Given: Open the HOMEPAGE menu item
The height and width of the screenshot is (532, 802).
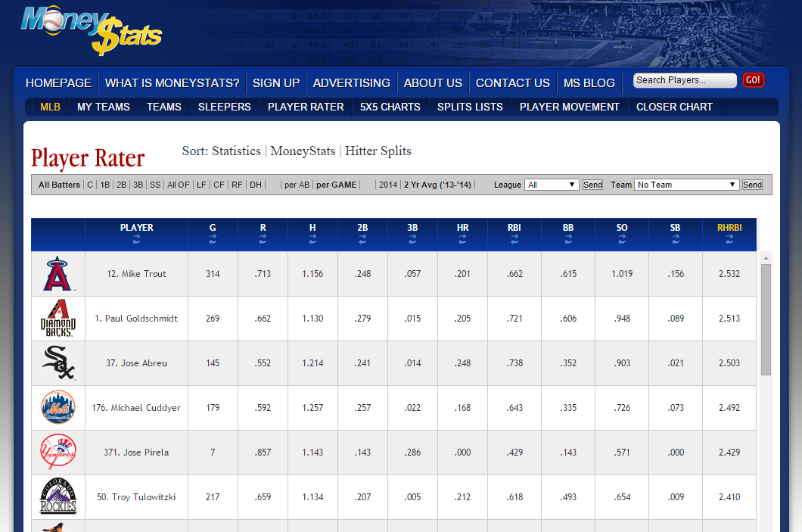Looking at the screenshot, I should [x=58, y=83].
